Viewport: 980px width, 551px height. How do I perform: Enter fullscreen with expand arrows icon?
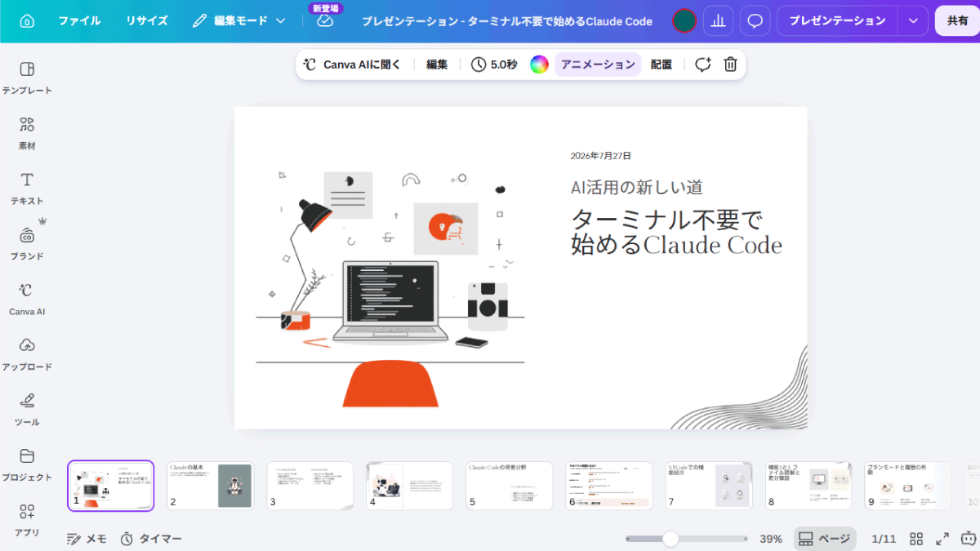coord(942,539)
